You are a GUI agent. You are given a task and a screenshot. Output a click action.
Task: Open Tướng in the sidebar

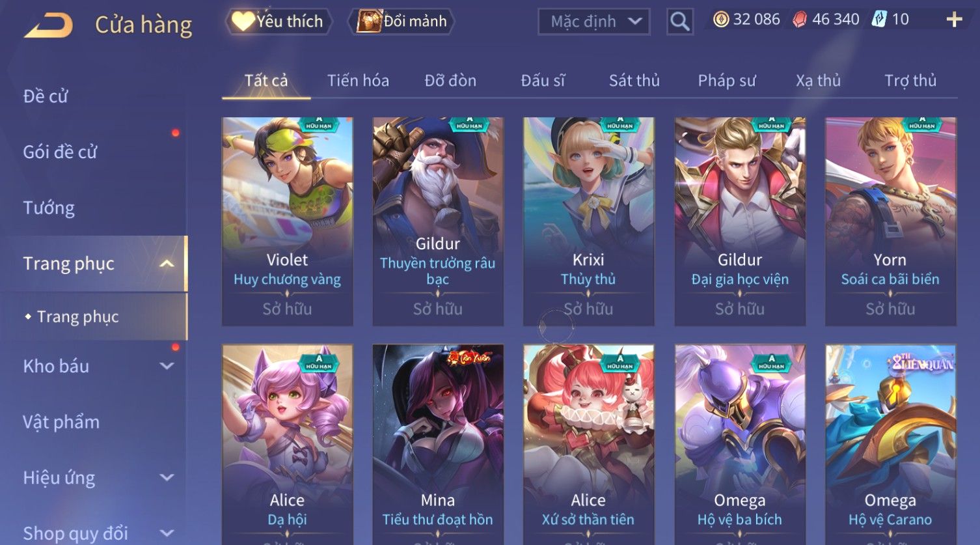(x=49, y=208)
